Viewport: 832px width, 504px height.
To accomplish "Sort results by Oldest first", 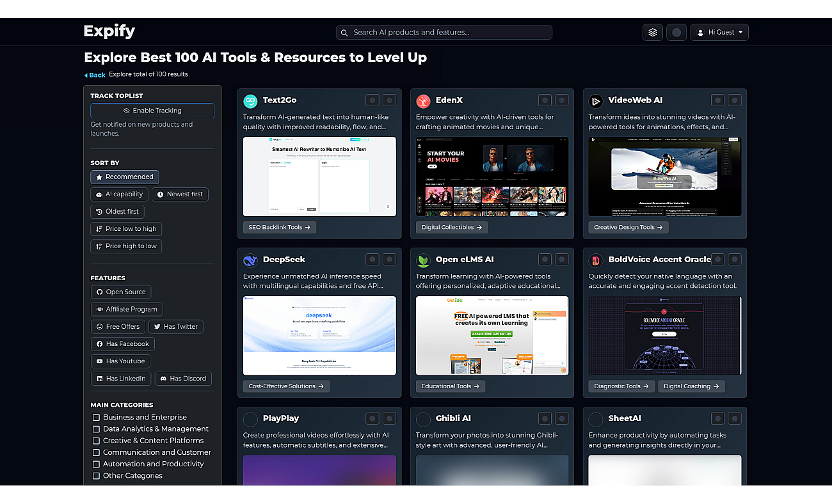I will tap(118, 212).
